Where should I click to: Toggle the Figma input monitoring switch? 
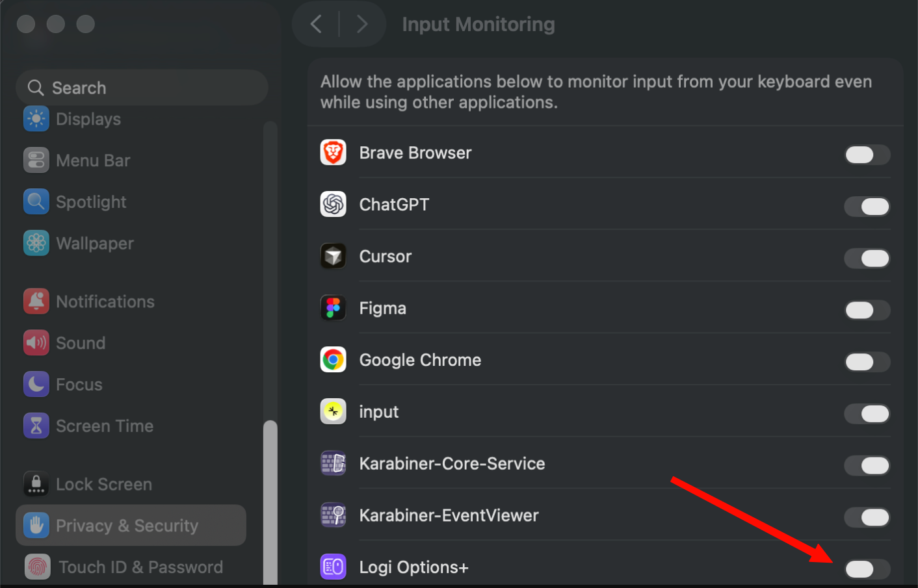click(867, 310)
